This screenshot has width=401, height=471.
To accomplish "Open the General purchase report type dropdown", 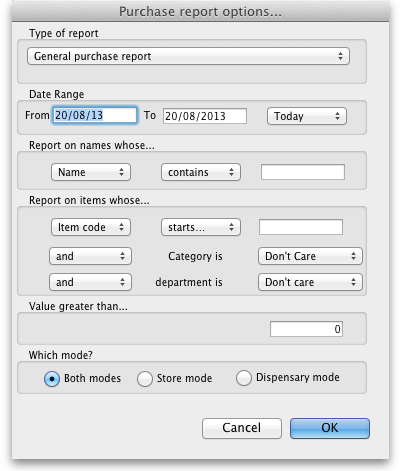I will [188, 56].
